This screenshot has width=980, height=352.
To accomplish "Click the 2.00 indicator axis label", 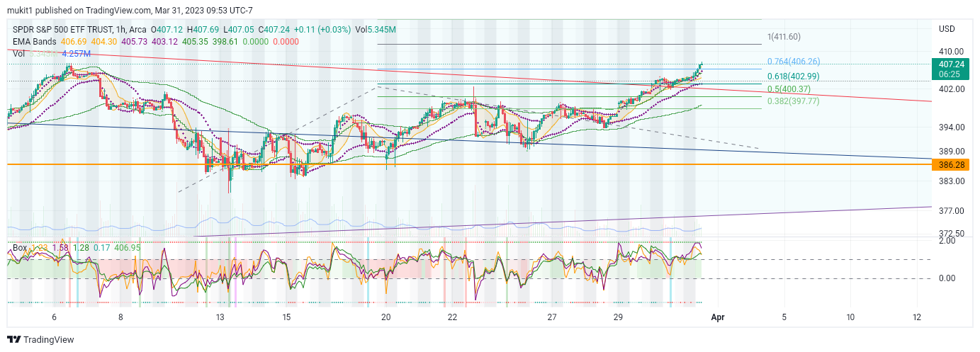I will tap(947, 241).
